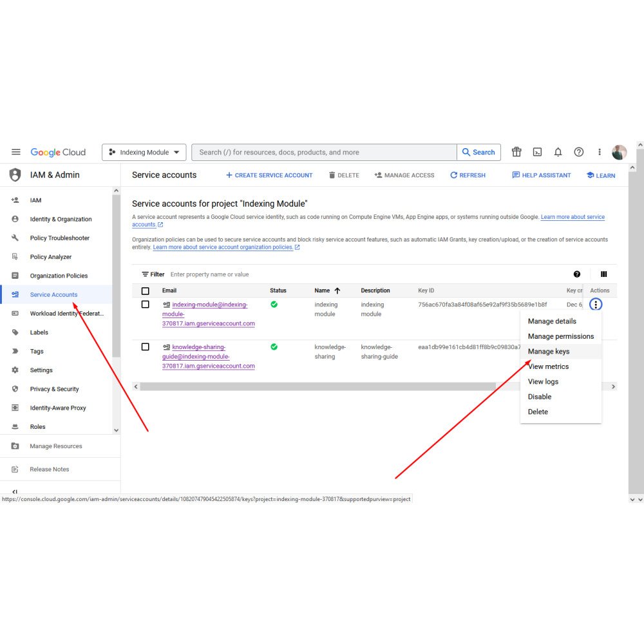Click CREATE SERVICE ACCOUNT button
The height and width of the screenshot is (644, 644).
click(269, 175)
